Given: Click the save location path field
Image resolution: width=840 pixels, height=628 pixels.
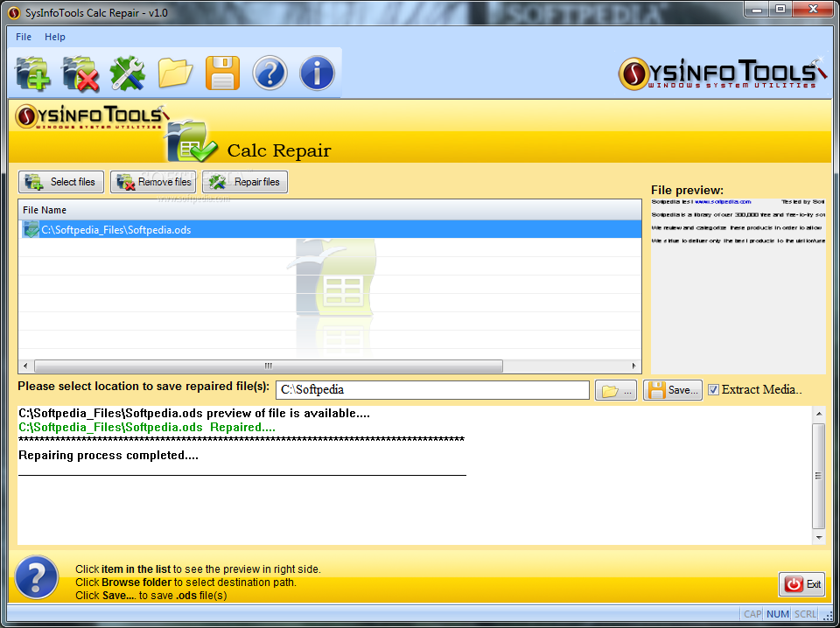Looking at the screenshot, I should pos(432,390).
